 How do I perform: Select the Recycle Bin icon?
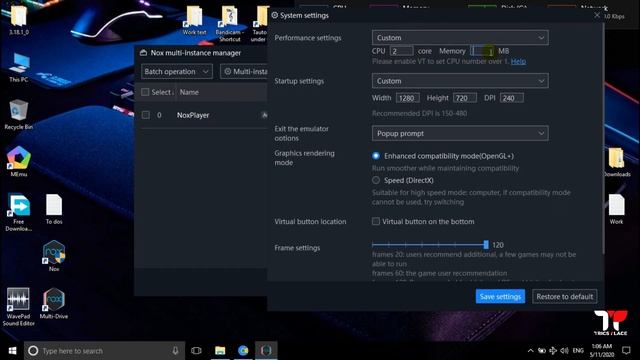(x=18, y=114)
